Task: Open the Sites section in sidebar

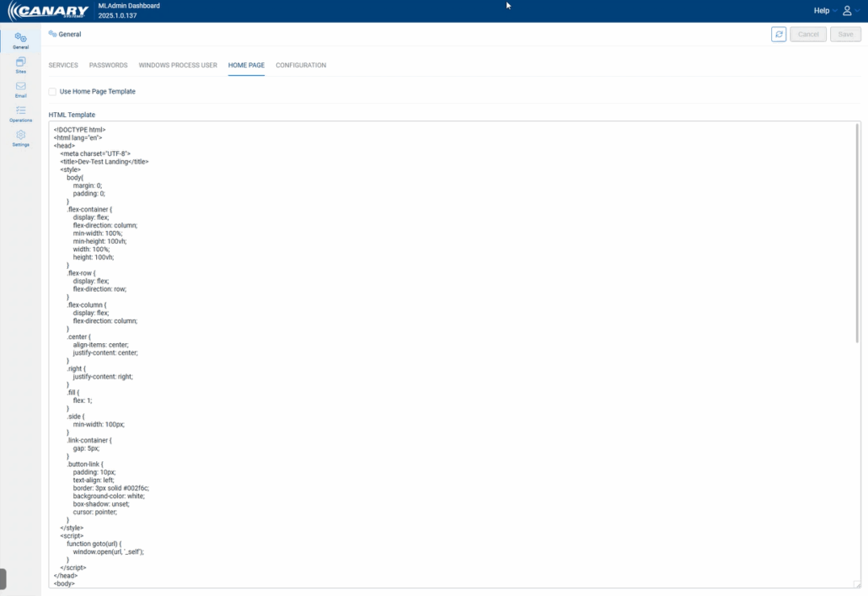Action: click(x=20, y=64)
